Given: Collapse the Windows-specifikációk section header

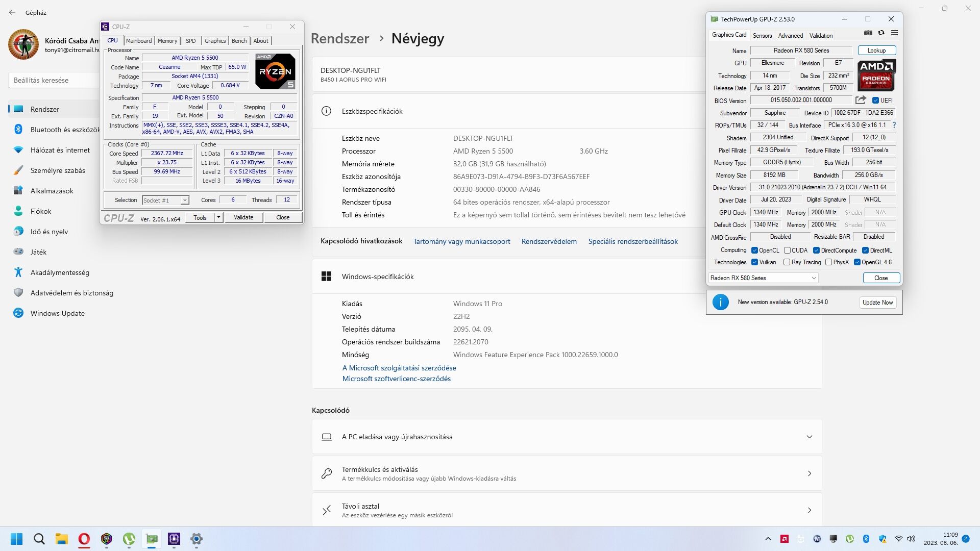Looking at the screenshot, I should 567,277.
